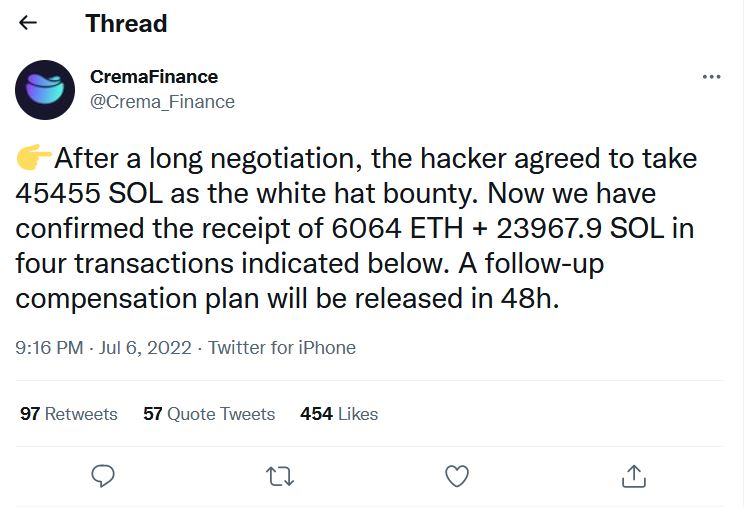Open the three-dot more options menu
This screenshot has width=747, height=507.
pos(711,77)
